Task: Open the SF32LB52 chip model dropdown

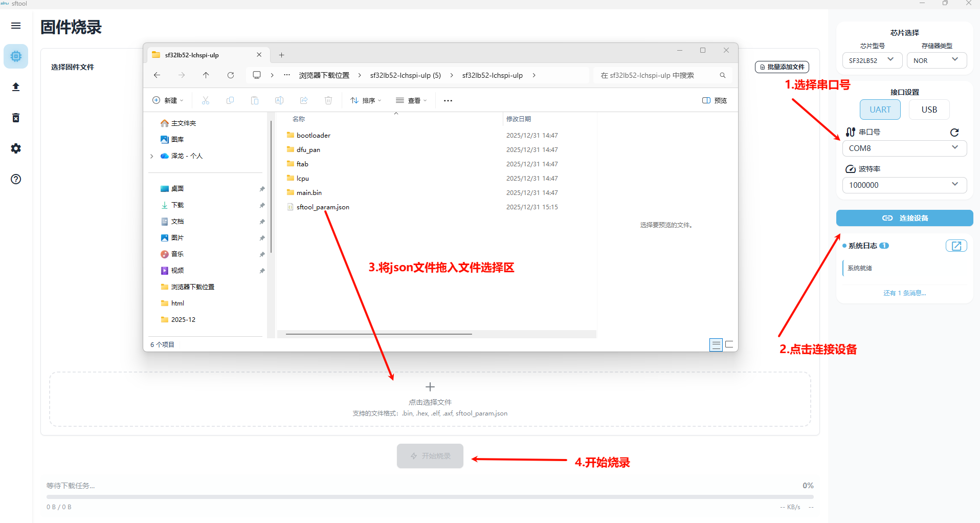Action: (872, 60)
